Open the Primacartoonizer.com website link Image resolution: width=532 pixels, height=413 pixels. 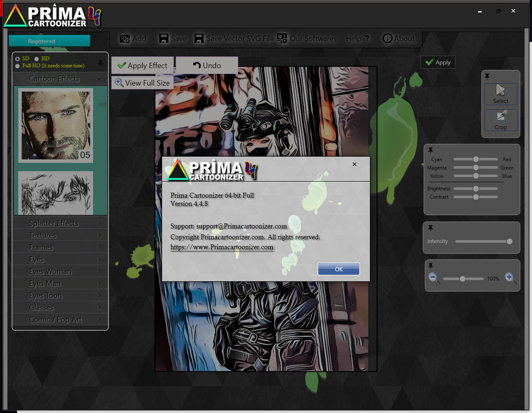pyautogui.click(x=222, y=247)
